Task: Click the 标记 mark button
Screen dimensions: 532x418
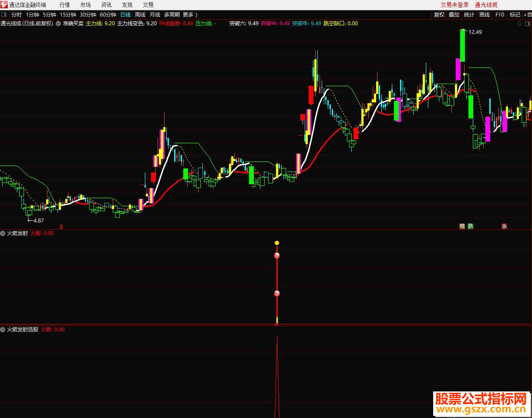Action: (515, 15)
